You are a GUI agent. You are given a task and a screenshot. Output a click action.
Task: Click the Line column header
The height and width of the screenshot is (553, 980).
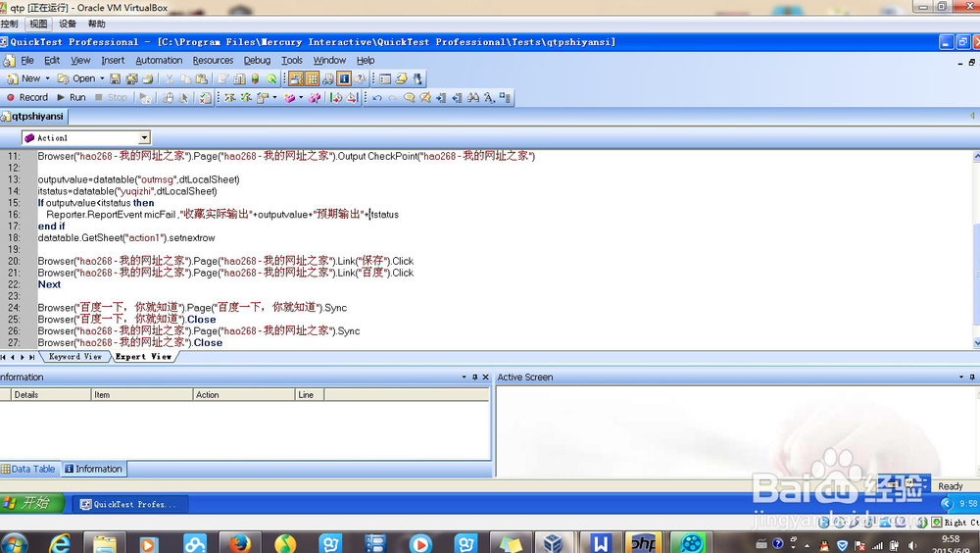click(x=310, y=395)
